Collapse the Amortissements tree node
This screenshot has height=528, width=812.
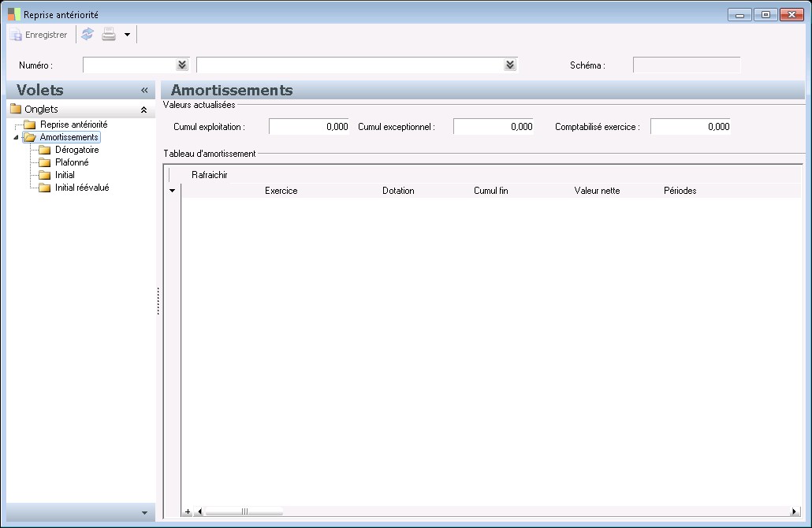[16, 137]
